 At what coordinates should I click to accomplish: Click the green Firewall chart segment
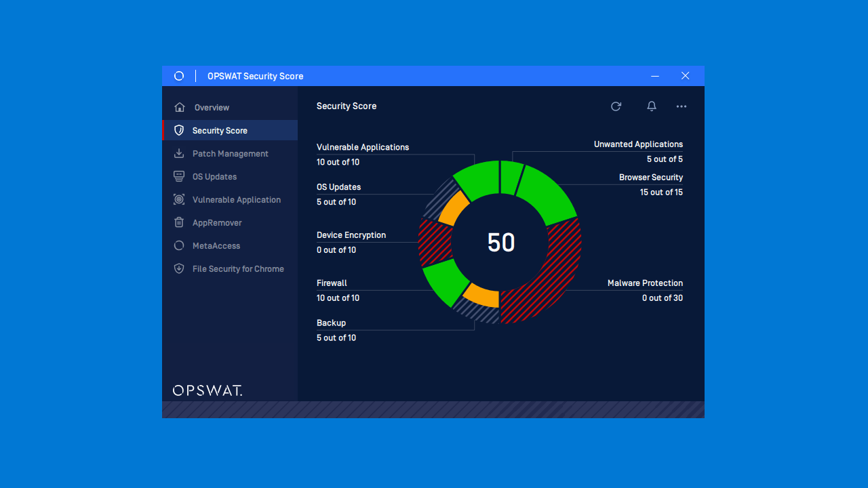coord(444,281)
